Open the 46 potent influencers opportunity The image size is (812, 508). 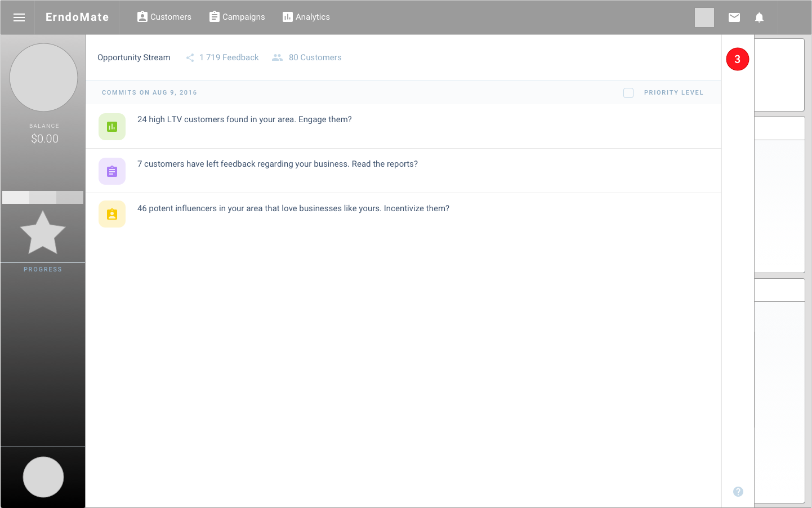coord(293,208)
